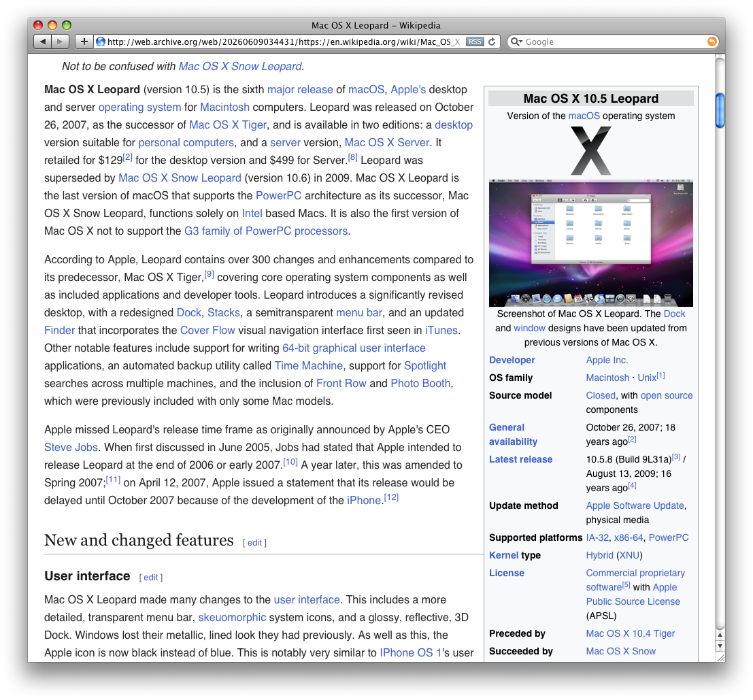Image resolution: width=753 pixels, height=700 pixels.
Task: Click the scrollbar up arrow
Action: pos(720,635)
